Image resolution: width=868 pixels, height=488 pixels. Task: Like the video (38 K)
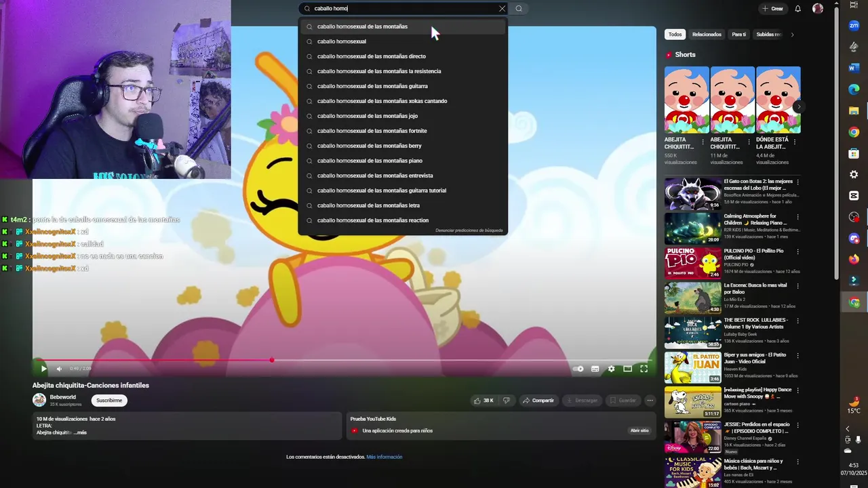pyautogui.click(x=484, y=401)
